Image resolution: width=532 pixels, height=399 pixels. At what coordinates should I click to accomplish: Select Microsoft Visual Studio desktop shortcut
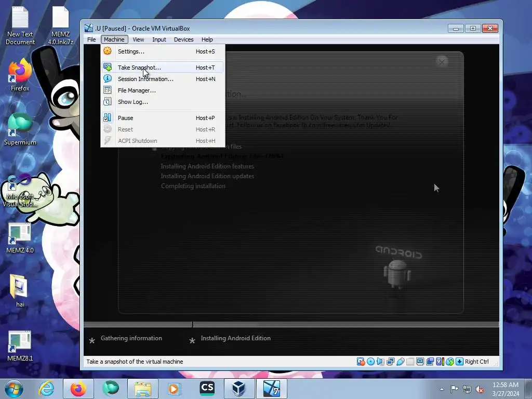pos(20,191)
